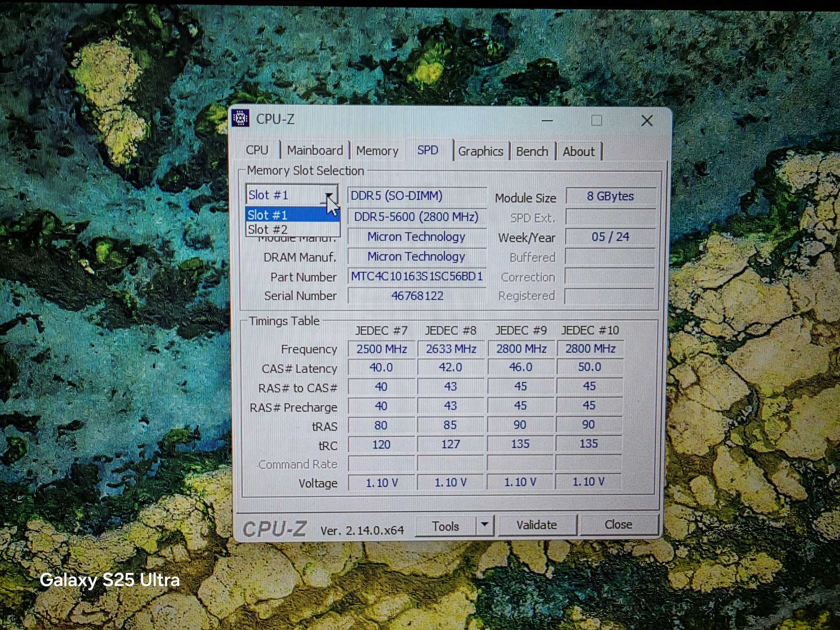Choose Slot #1 from the dropdown list
Image resolution: width=840 pixels, height=630 pixels.
pos(292,215)
